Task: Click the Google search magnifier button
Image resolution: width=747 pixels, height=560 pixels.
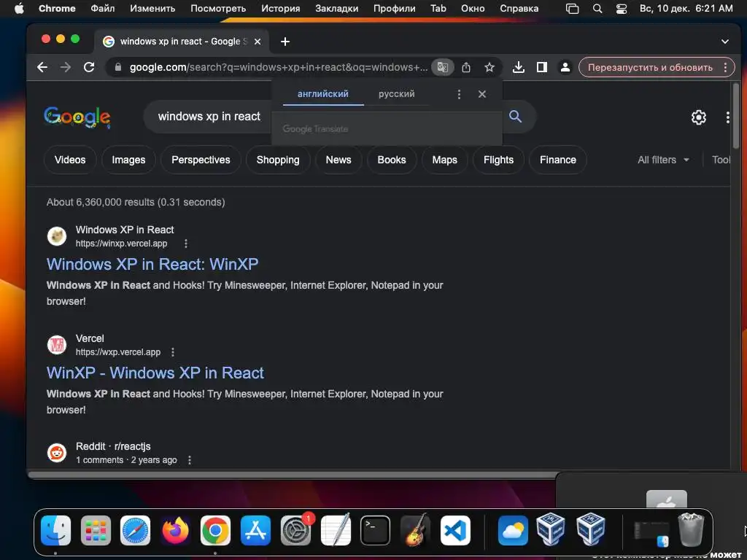Action: (515, 116)
